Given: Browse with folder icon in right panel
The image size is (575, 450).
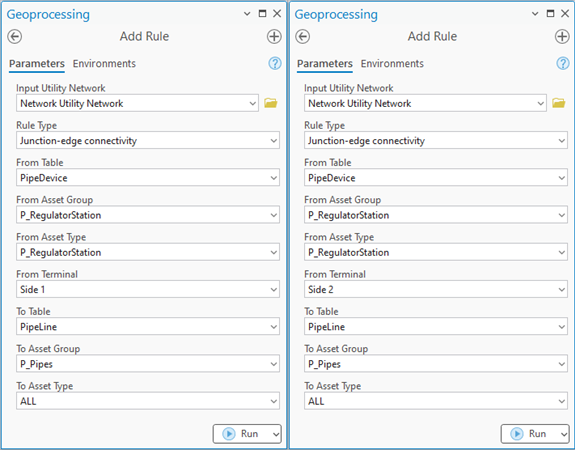Looking at the screenshot, I should click(558, 103).
